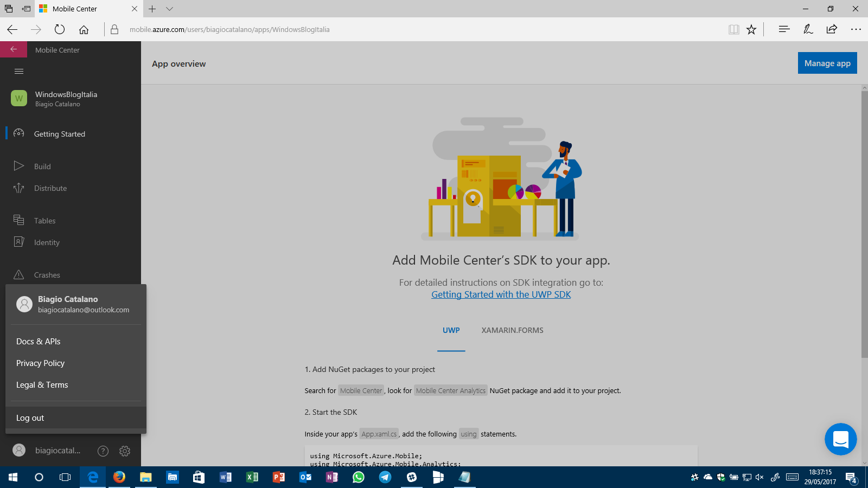This screenshot has width=868, height=488.
Task: Select the Mobile Center browser tab
Action: click(88, 9)
